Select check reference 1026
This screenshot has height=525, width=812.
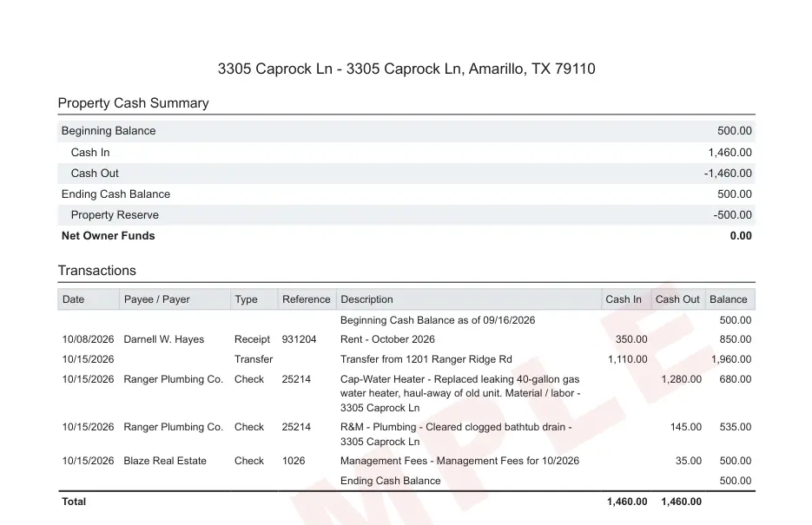[294, 461]
